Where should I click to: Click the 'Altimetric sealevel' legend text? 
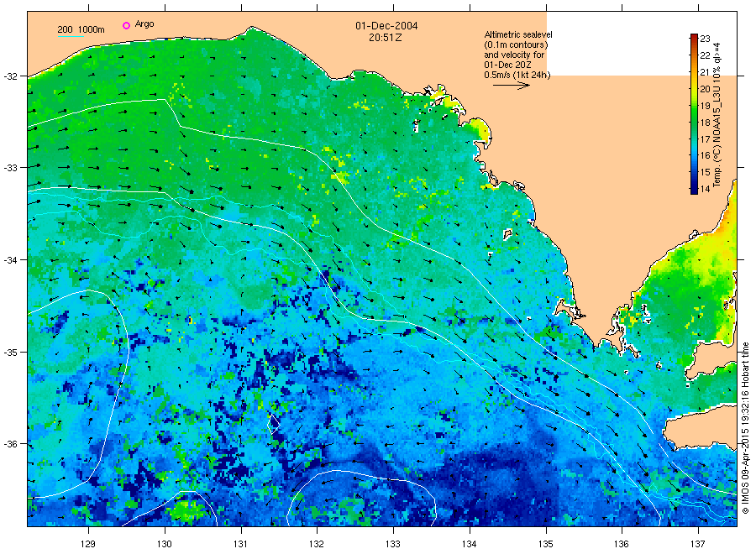click(518, 34)
